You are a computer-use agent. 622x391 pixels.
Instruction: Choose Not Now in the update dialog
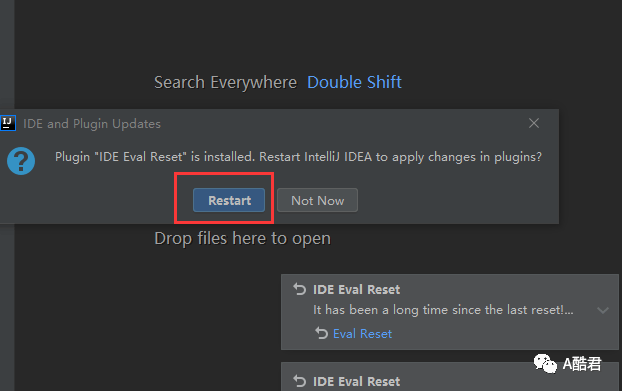tap(317, 200)
